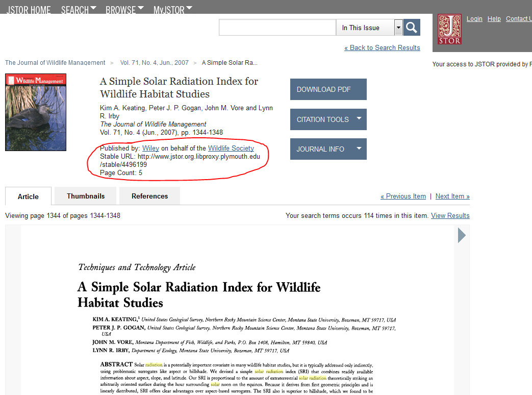
Task: Open the "In This Issue" dropdown
Action: 398,27
